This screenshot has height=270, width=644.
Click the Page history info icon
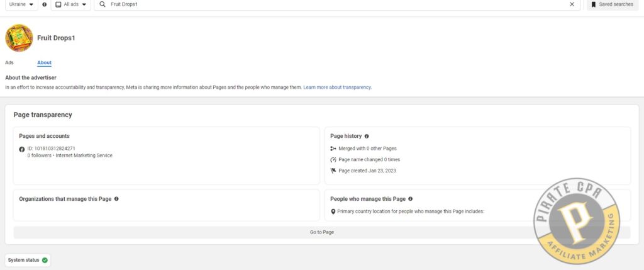[x=367, y=136]
